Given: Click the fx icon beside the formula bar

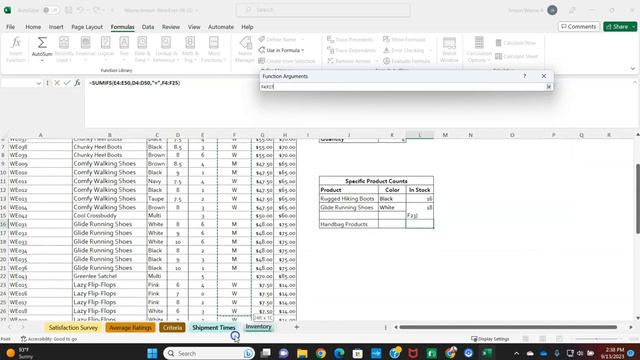Looking at the screenshot, I should (x=77, y=83).
